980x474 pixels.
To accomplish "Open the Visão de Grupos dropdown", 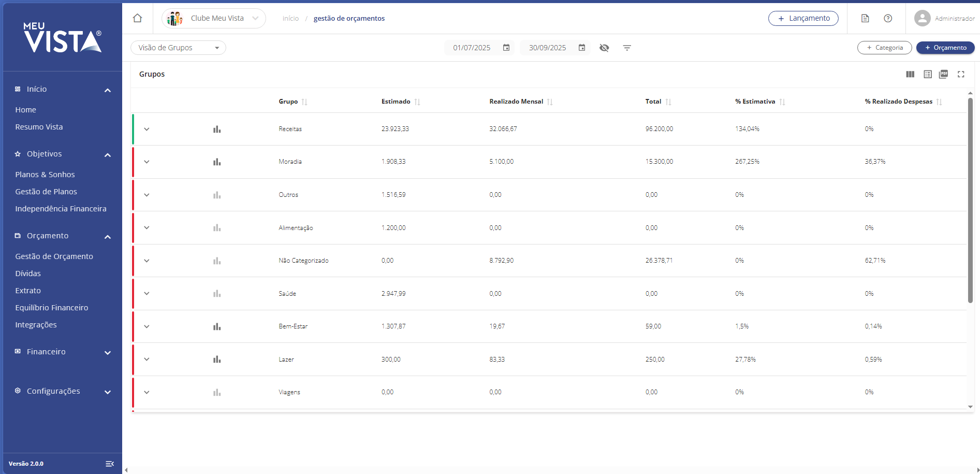I will coord(178,48).
